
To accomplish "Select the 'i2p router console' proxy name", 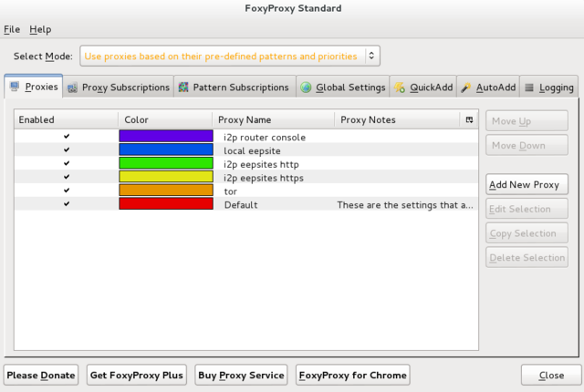I will coord(265,138).
